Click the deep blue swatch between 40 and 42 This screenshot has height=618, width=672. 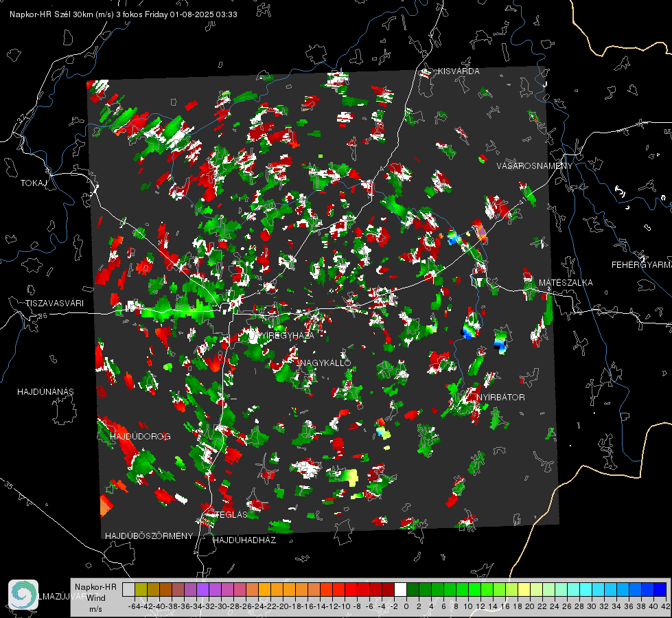(660, 590)
